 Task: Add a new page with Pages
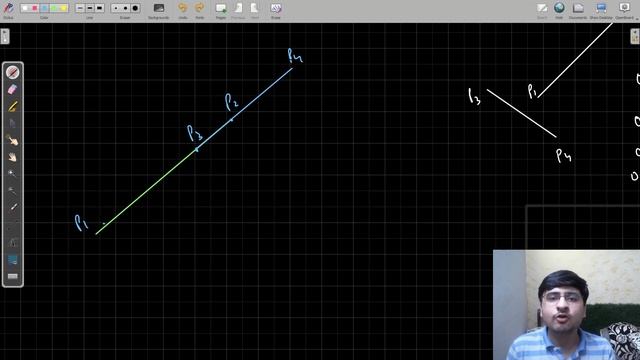pos(221,10)
